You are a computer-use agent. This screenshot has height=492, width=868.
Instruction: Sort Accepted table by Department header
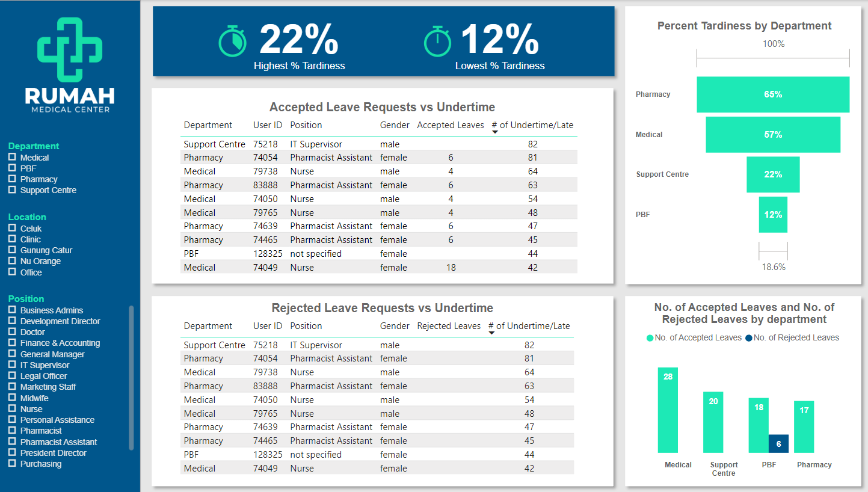[x=208, y=125]
